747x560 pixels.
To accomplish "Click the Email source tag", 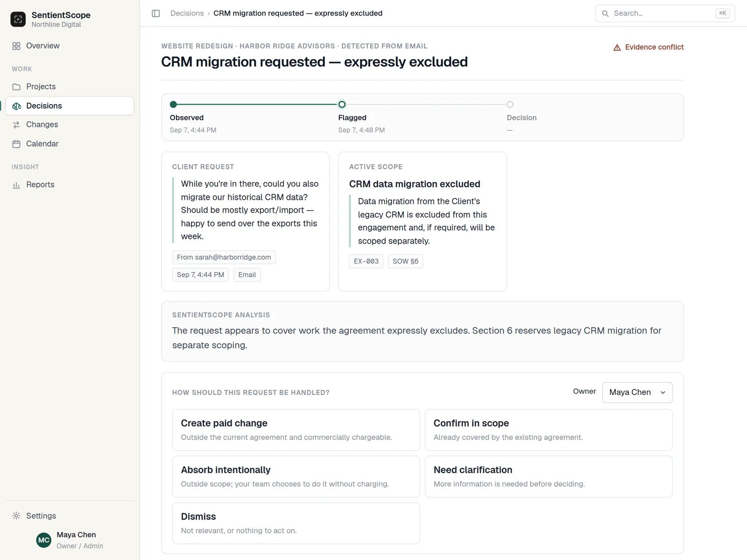I will [x=247, y=275].
